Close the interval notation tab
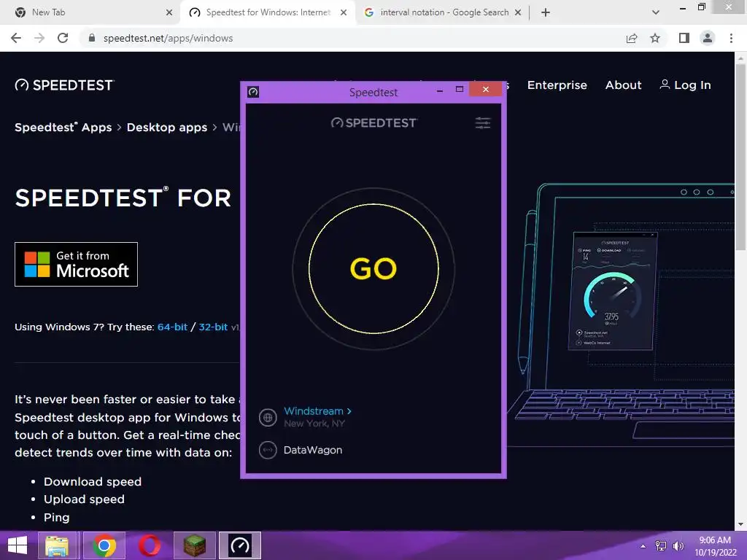The height and width of the screenshot is (560, 747). click(518, 13)
